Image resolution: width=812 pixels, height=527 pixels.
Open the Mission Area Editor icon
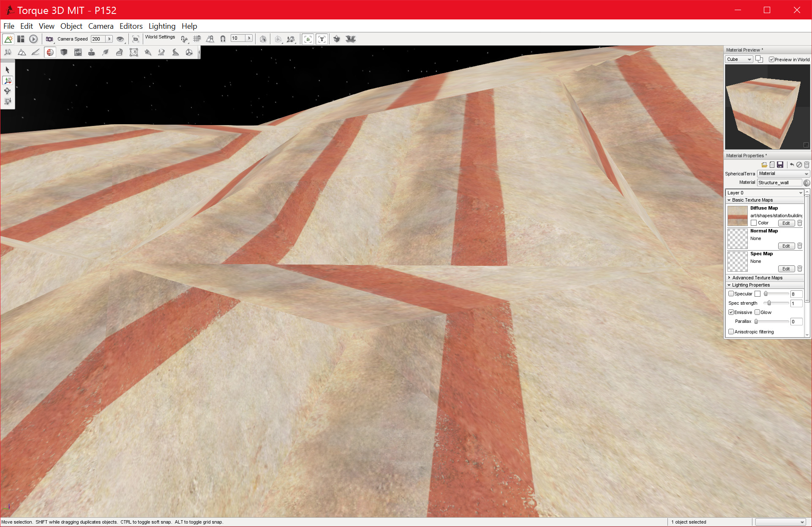click(x=134, y=52)
